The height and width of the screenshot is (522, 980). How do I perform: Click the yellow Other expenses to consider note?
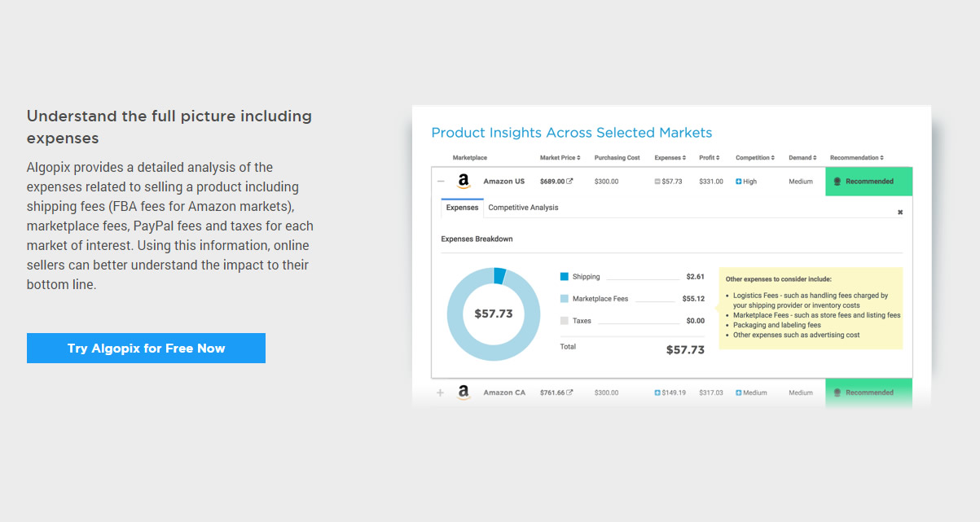[811, 308]
